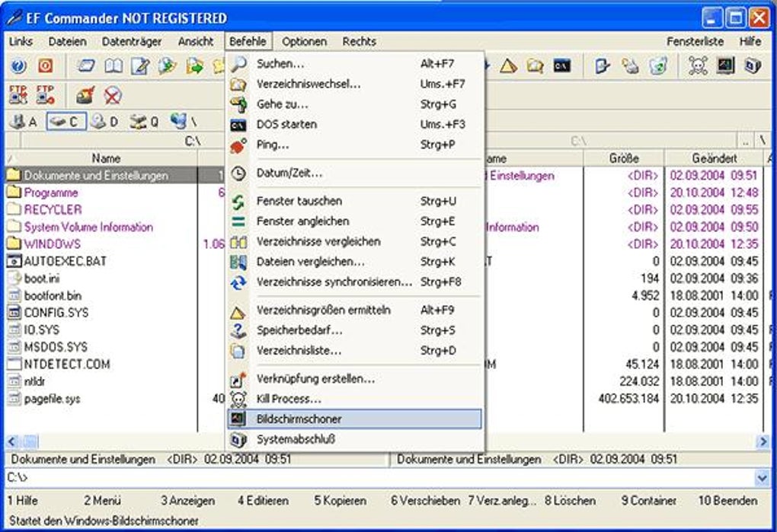
Task: Choose DOS starten from the menu
Action: click(x=353, y=125)
